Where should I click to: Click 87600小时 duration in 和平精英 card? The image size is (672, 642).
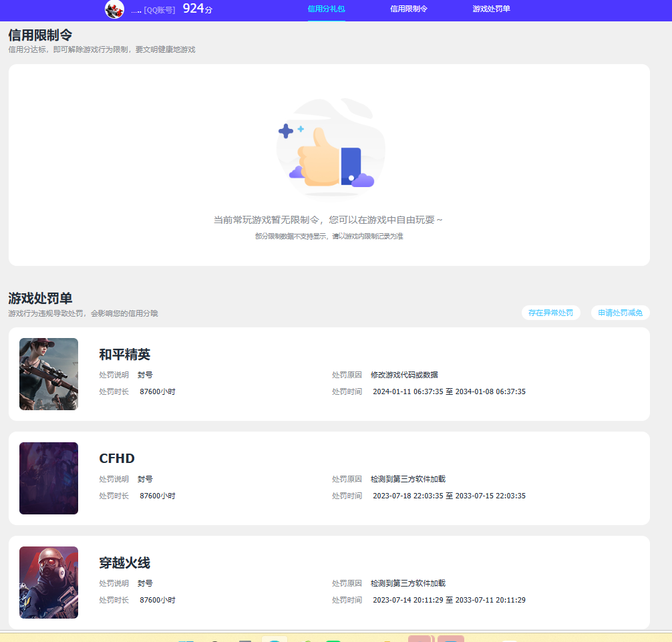[157, 391]
